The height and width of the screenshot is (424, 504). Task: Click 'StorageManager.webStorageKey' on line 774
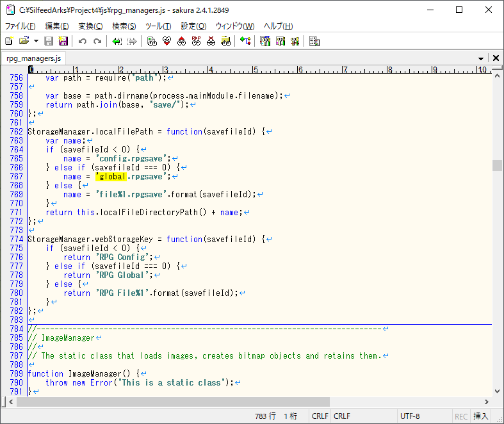point(90,239)
